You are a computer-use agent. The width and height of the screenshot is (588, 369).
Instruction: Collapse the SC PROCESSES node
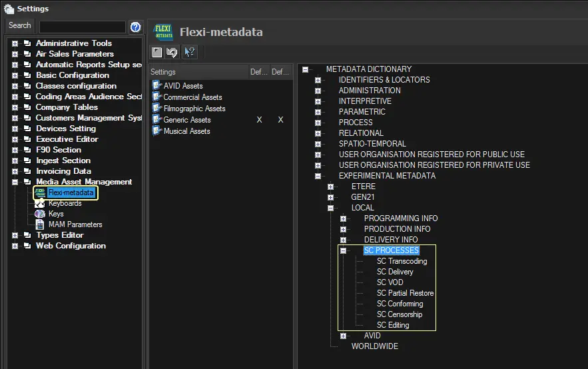[x=344, y=250]
